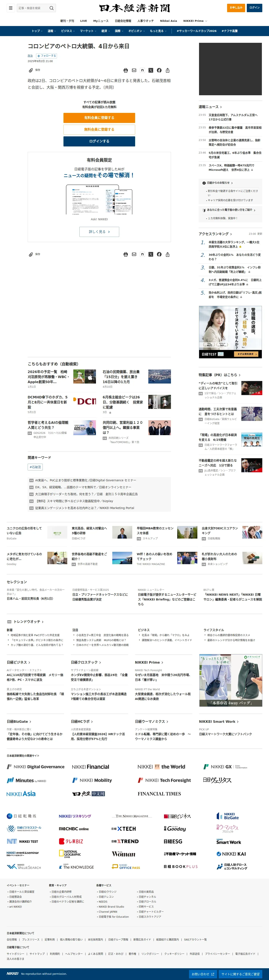The width and height of the screenshot is (269, 980).
Task: Open the NIKKEI Digital Governance logo link
Action: [x=36, y=767]
